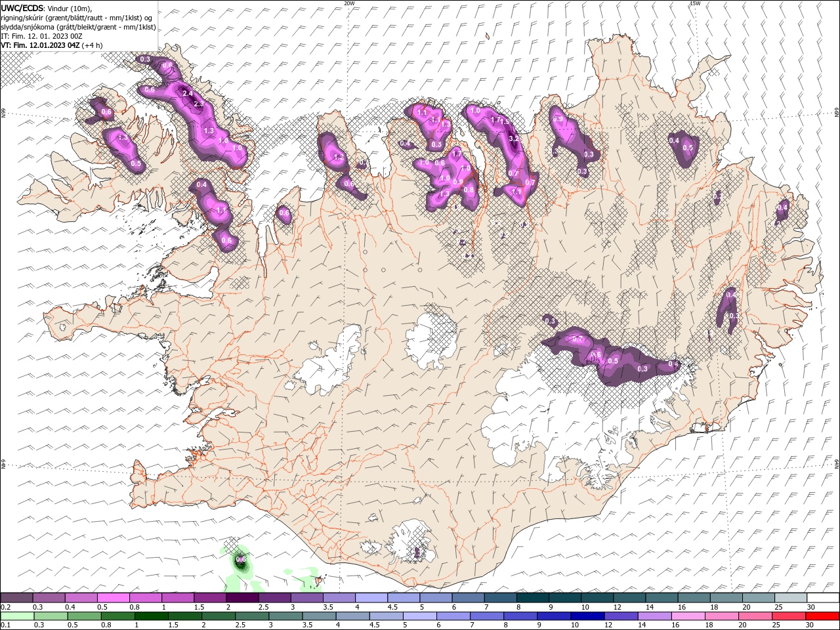The width and height of the screenshot is (840, 630).
Task: Click the '2.4' snowfall value in the Westfjords
Action: pyautogui.click(x=188, y=93)
